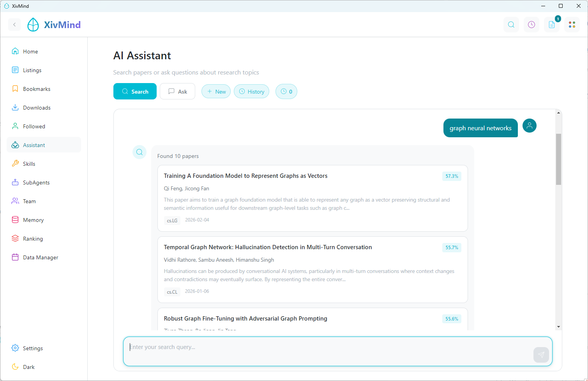Click the XivMind title bar app icon
Image resolution: width=588 pixels, height=381 pixels.
click(7, 6)
